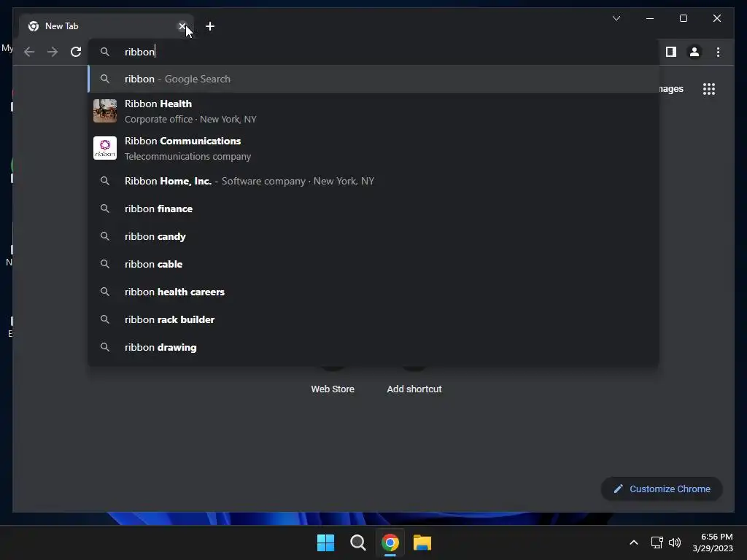Click the Customize Chrome button
Image resolution: width=747 pixels, height=560 pixels.
coord(662,489)
